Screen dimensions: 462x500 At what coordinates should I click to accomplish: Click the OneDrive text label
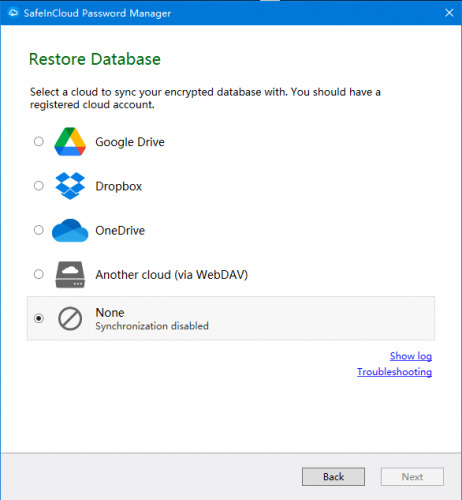click(120, 231)
